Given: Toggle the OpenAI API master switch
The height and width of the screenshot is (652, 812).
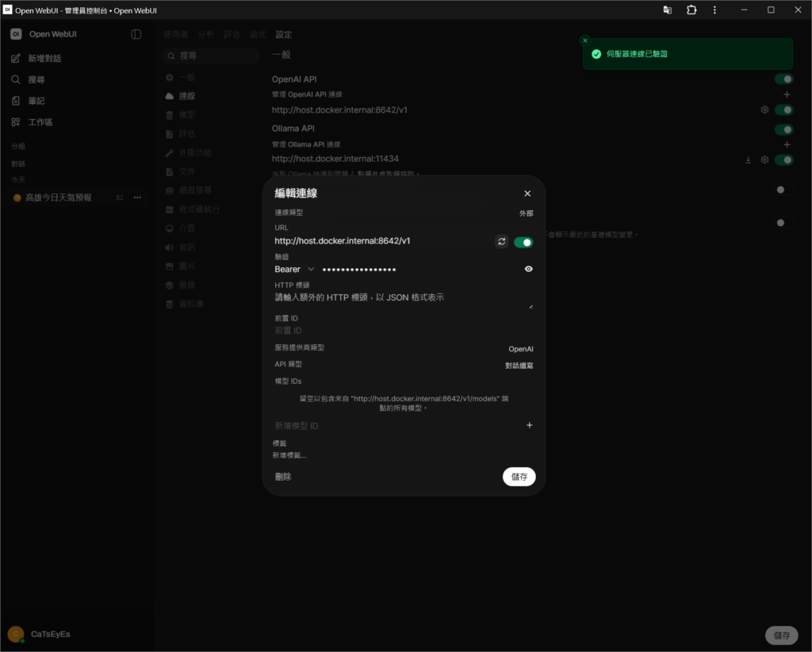Looking at the screenshot, I should 784,79.
